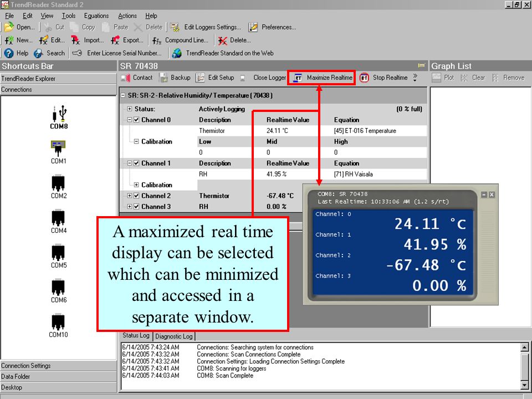Click New equation icon
Screen dimensions: 532x399
pyautogui.click(x=9, y=40)
